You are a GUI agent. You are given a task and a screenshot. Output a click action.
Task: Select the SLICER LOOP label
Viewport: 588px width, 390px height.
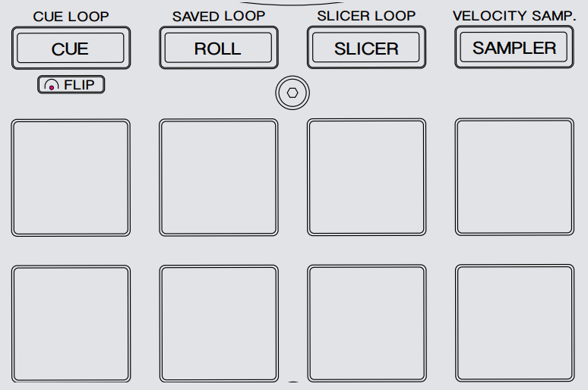[366, 16]
